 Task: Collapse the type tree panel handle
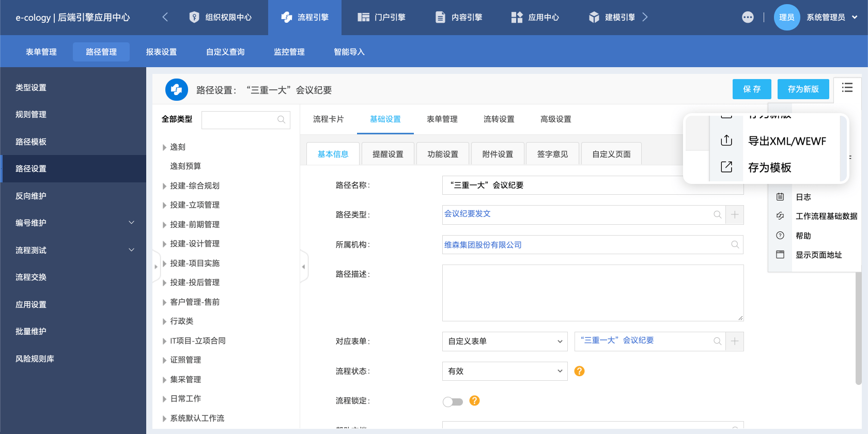click(304, 267)
